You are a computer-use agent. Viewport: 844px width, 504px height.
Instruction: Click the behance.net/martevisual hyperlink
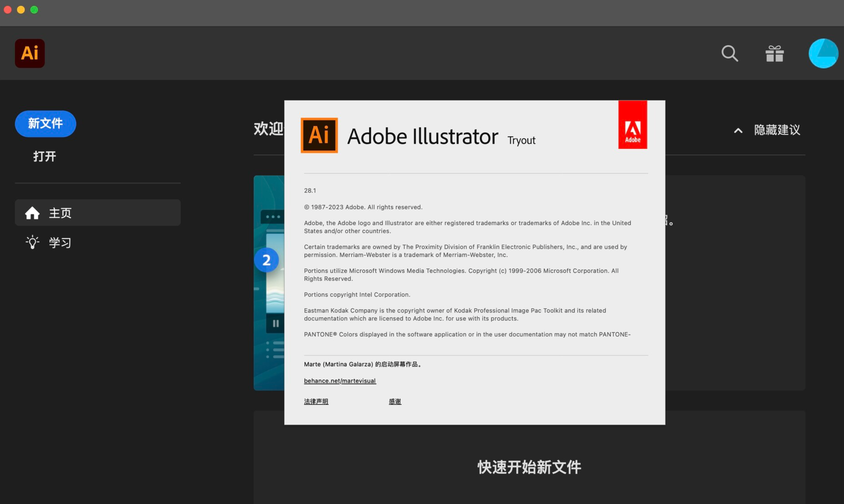click(x=339, y=380)
